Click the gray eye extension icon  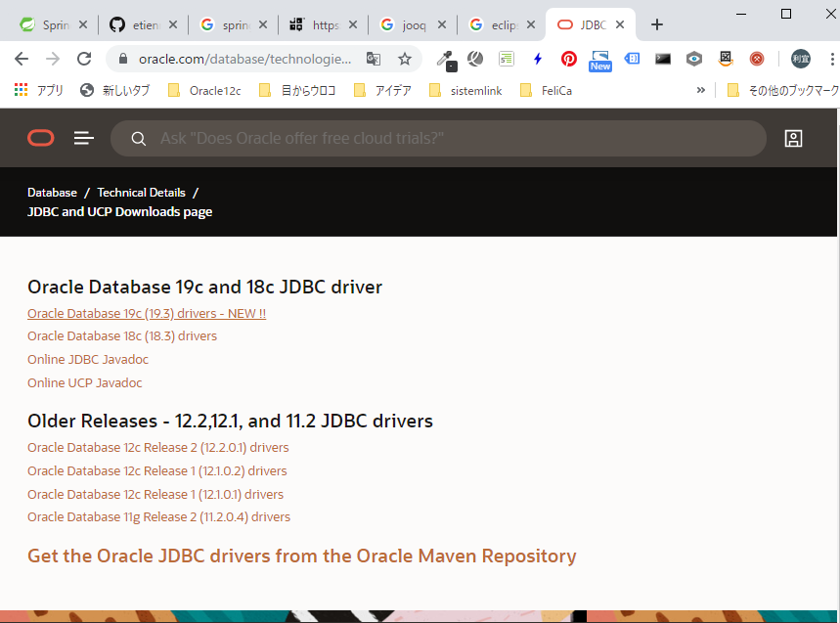694,59
